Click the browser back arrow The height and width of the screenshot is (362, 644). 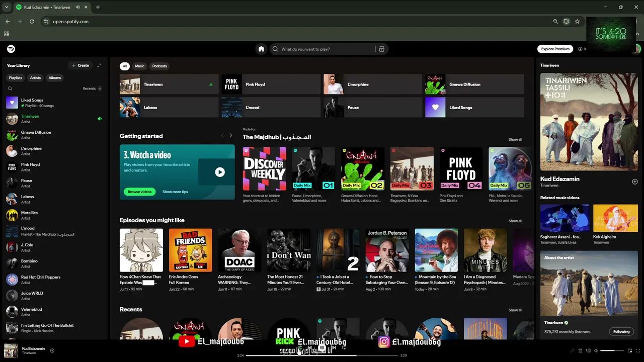click(8, 22)
